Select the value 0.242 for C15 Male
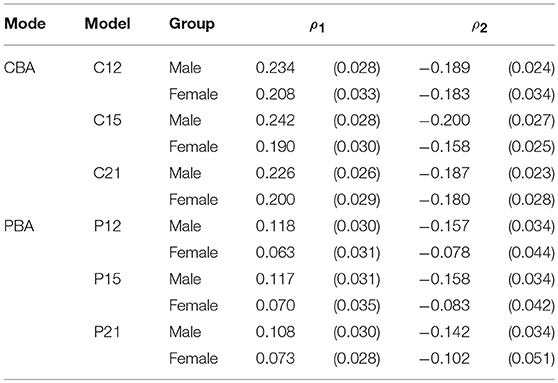This screenshot has width=558, height=383. point(275,120)
